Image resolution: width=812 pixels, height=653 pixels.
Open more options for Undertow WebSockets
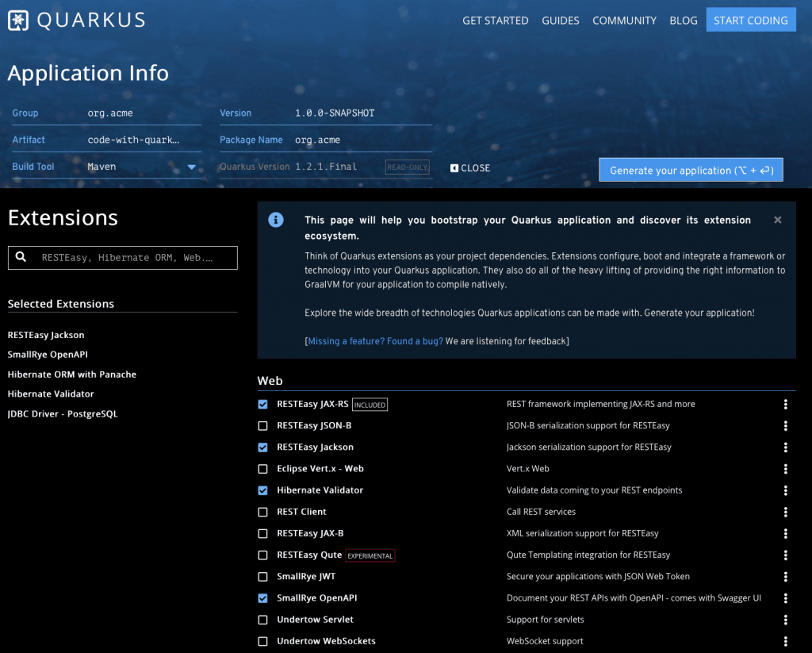(x=785, y=641)
